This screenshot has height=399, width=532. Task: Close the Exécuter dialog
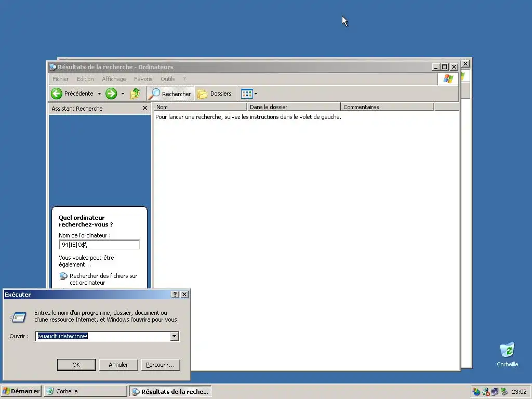tap(184, 295)
